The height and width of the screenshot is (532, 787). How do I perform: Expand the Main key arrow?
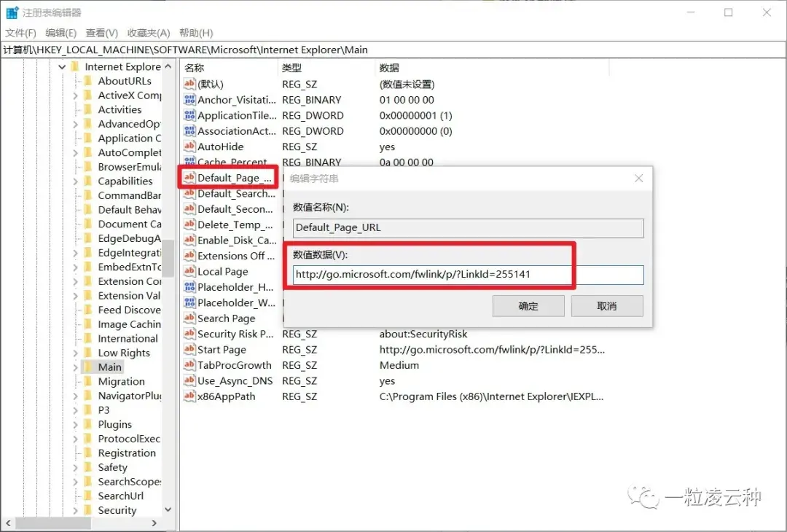76,367
